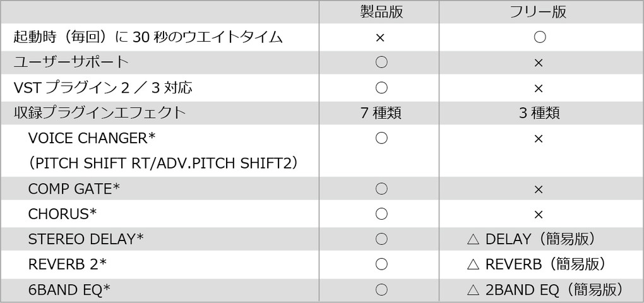644x303 pixels.
Task: Click the 収録プラグインエフェクト row label
Action: [100, 114]
